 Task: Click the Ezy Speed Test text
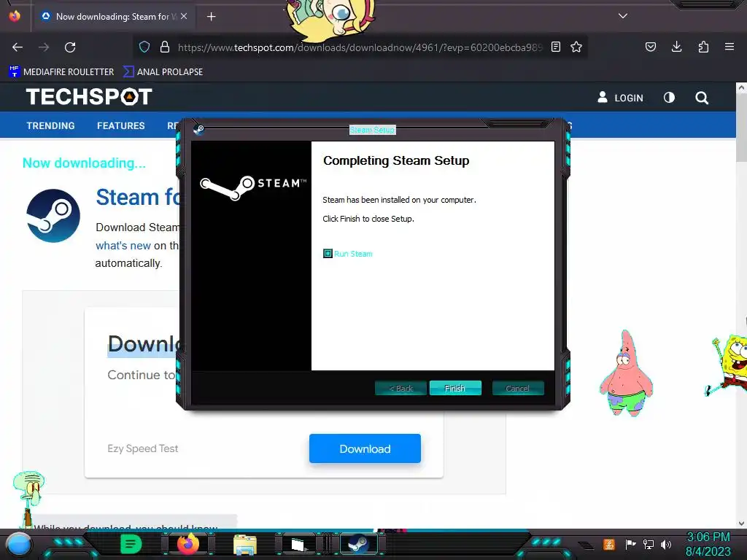[143, 448]
